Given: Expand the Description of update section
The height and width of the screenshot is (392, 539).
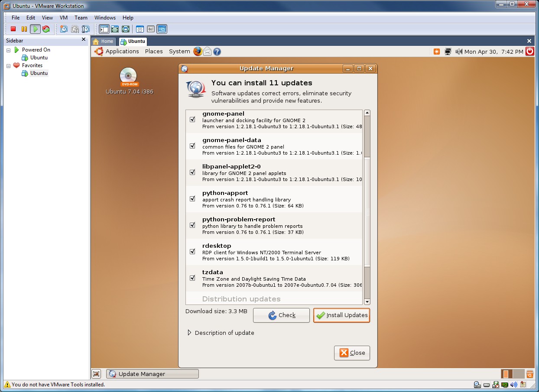Looking at the screenshot, I should 189,333.
